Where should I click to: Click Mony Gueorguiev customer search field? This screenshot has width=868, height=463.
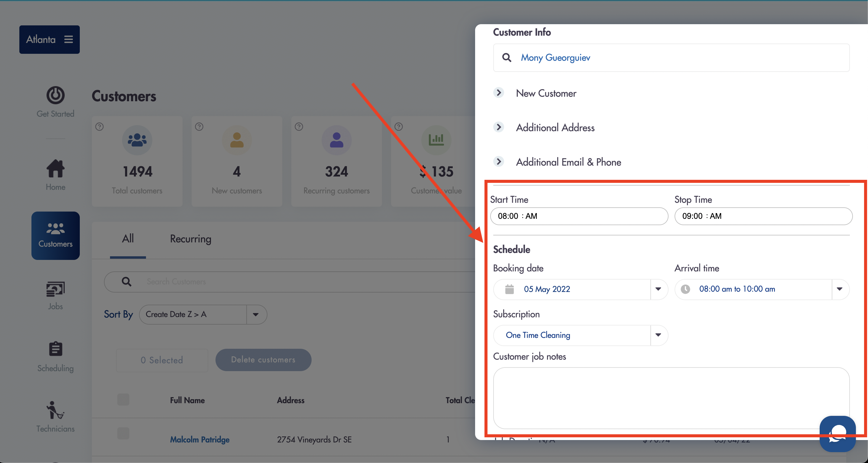671,58
